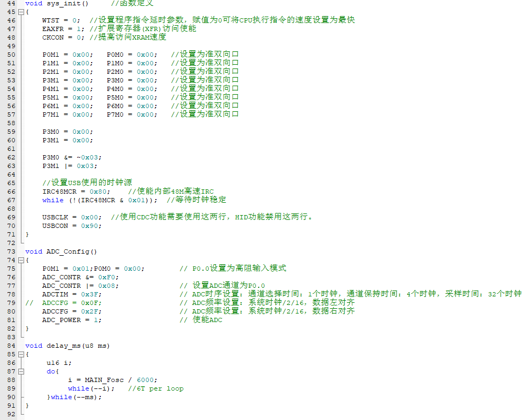Click 'IRC48MCR = 0x80;' statement

(76, 192)
